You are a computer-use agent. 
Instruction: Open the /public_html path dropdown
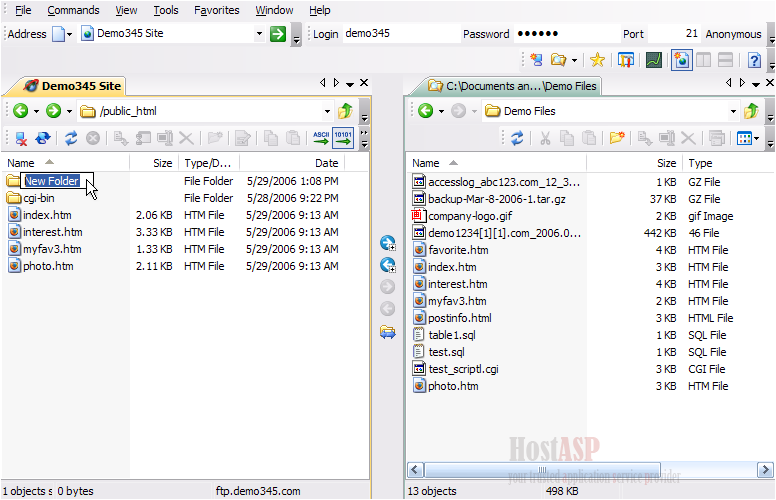pos(327,111)
